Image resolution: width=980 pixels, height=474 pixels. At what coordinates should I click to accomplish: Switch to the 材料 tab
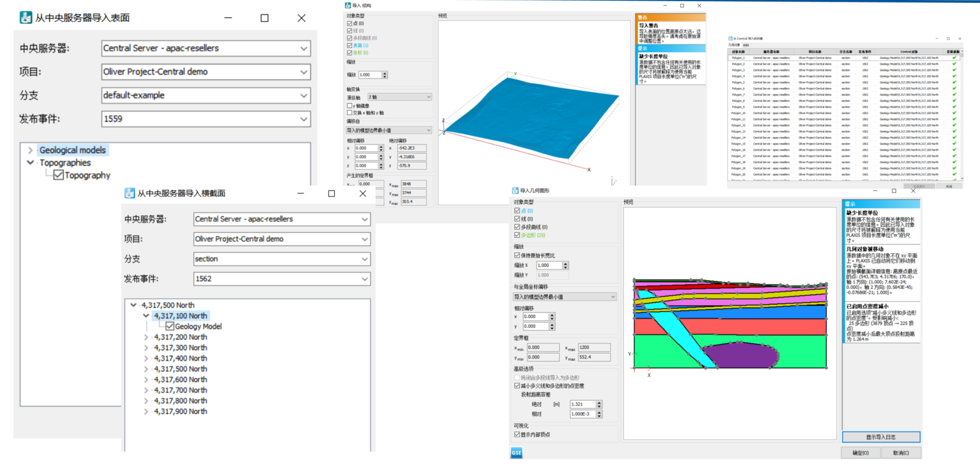[x=746, y=46]
